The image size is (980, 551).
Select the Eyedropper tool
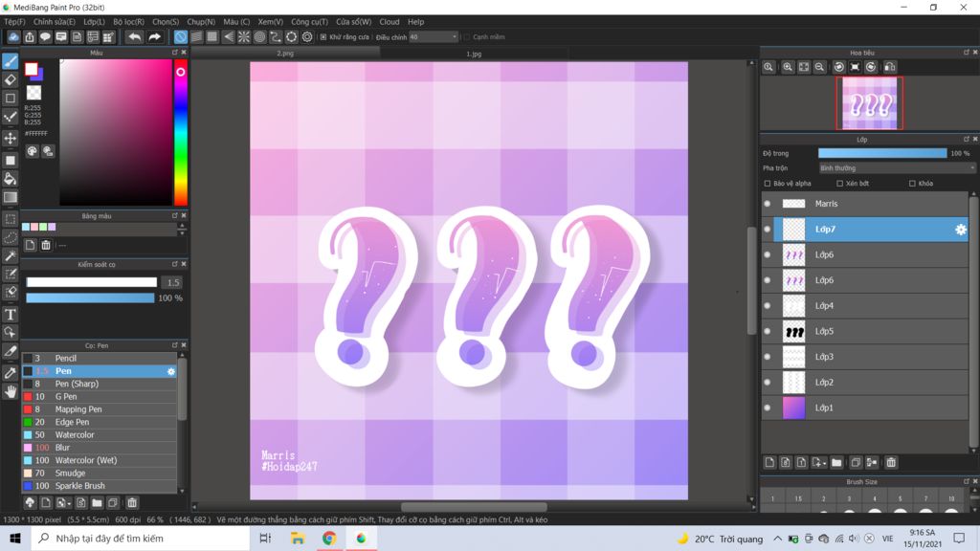pyautogui.click(x=10, y=373)
